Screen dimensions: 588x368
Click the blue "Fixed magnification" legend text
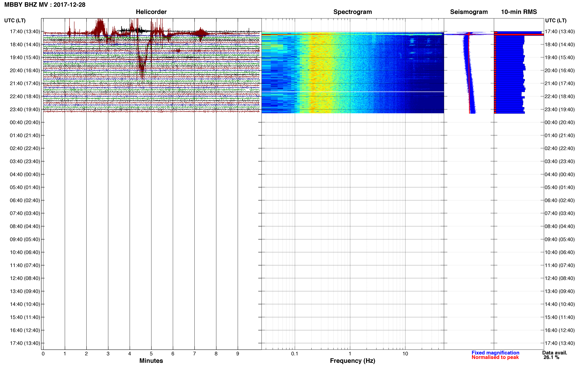495,353
